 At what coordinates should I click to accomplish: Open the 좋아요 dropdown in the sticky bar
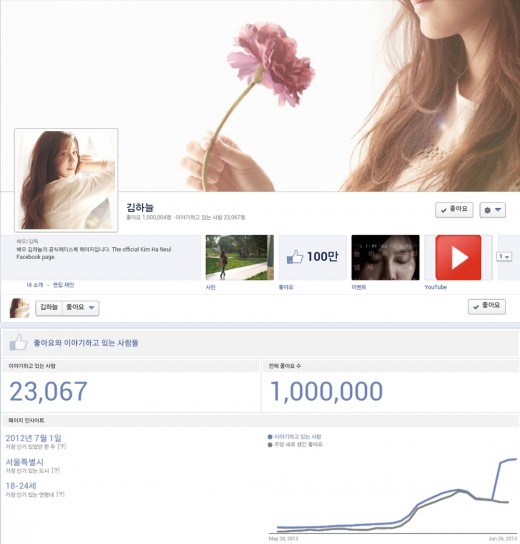pyautogui.click(x=80, y=308)
